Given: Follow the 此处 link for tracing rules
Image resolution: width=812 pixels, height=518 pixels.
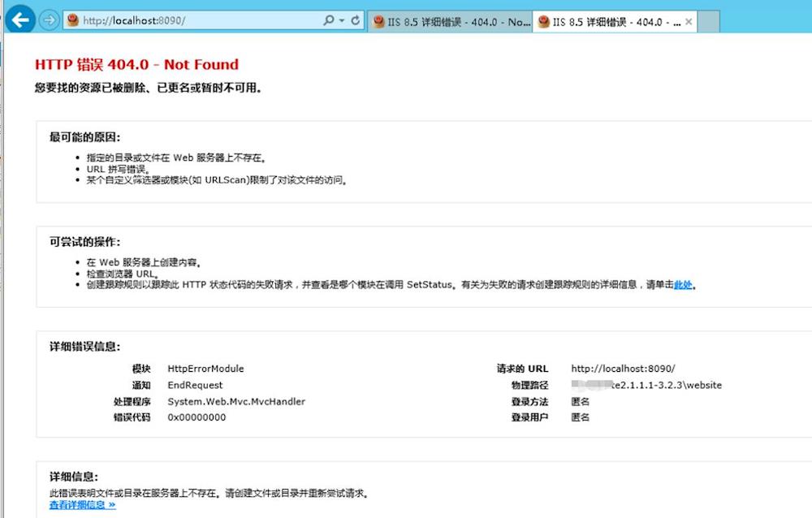Looking at the screenshot, I should [683, 285].
